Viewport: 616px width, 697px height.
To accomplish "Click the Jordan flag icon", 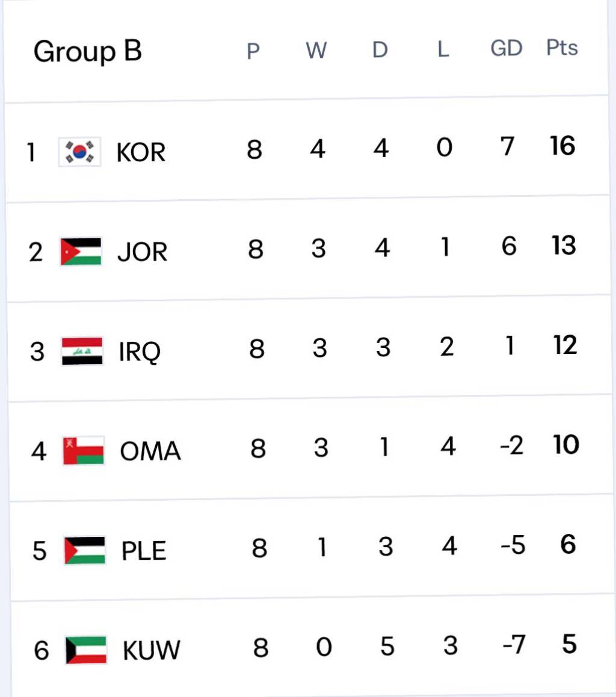I will (81, 252).
